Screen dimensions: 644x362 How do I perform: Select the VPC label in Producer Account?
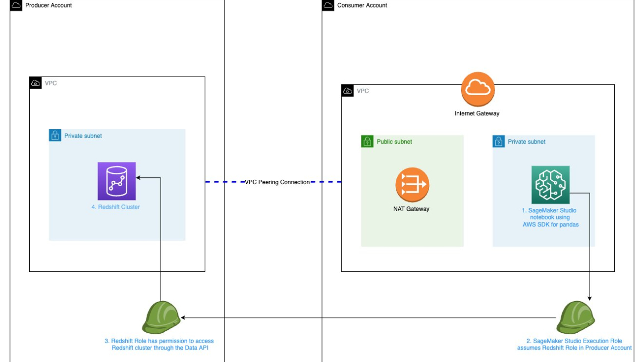coord(51,83)
